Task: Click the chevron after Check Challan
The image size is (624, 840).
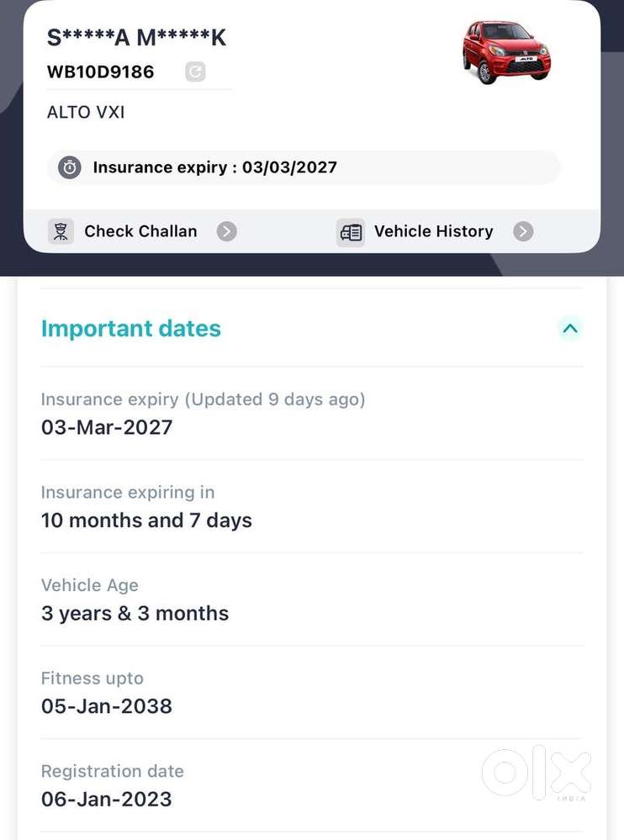Action: (226, 231)
